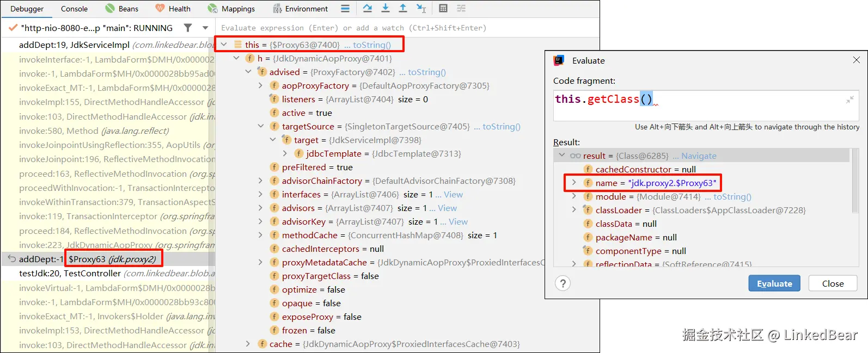
Task: Focus the Evaluate expression watch input
Action: click(x=407, y=28)
